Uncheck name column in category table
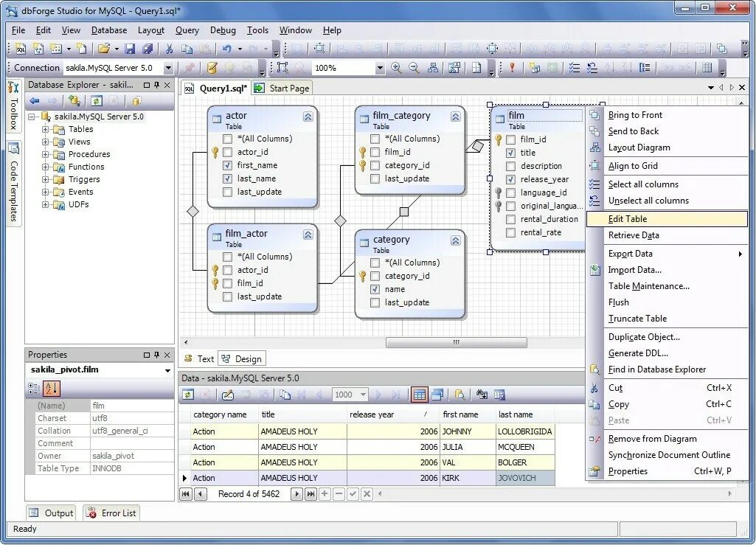 click(375, 289)
